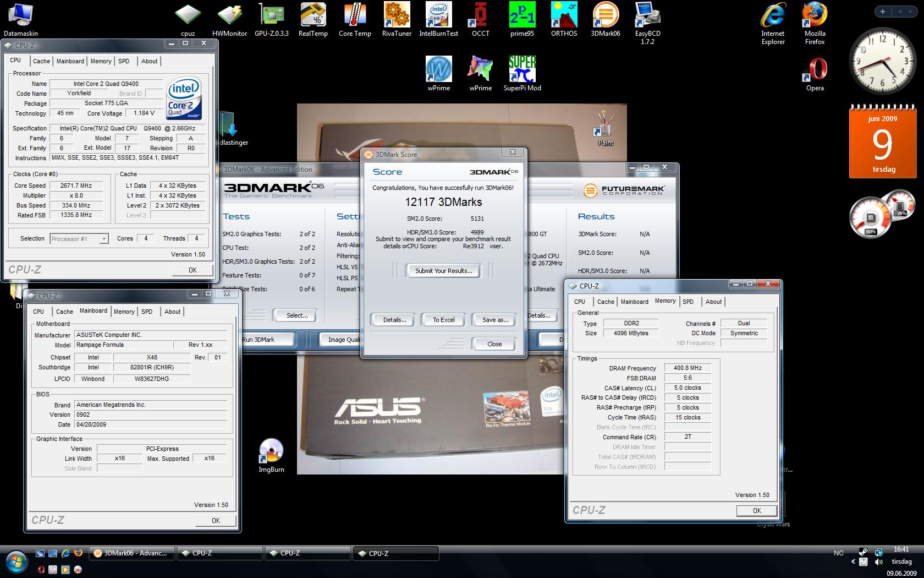This screenshot has width=924, height=578.
Task: Launch SuperPi Mod shortcut
Action: pyautogui.click(x=522, y=74)
